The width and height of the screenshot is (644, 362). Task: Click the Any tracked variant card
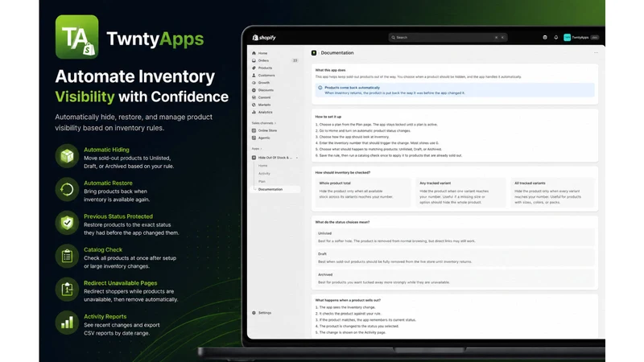click(x=460, y=192)
